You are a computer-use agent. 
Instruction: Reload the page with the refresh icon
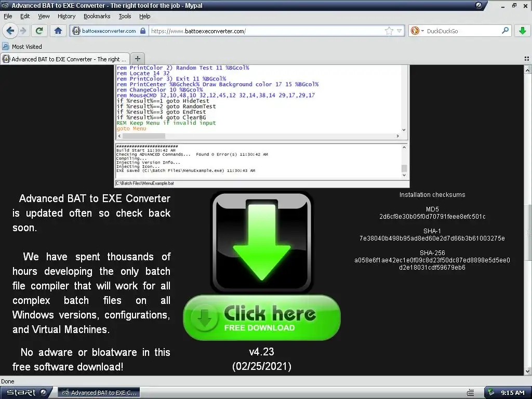[x=39, y=31]
